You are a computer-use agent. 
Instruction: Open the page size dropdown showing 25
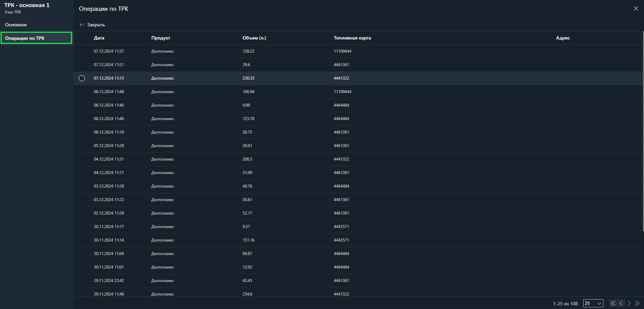(x=593, y=303)
